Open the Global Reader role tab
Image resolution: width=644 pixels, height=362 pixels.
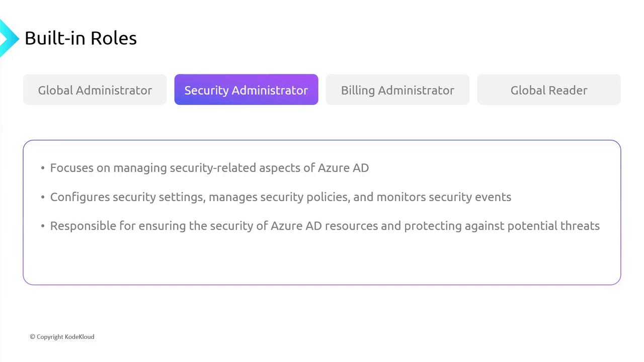pyautogui.click(x=549, y=90)
